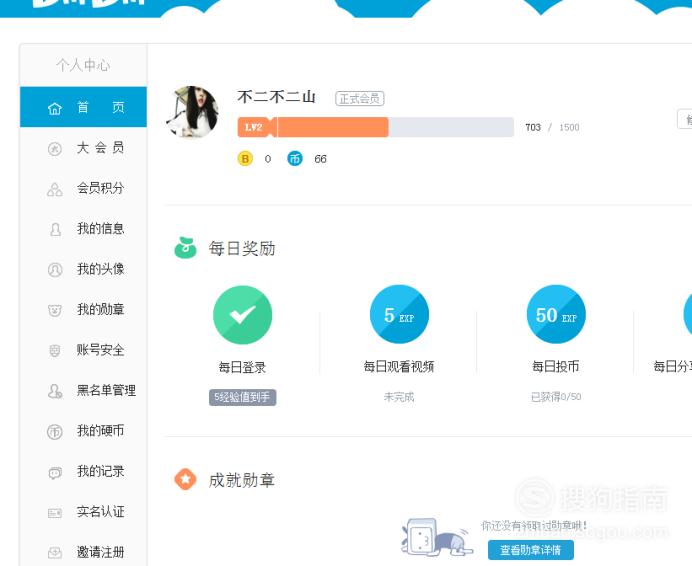Open the 我的勋章 medal icon
The width and height of the screenshot is (692, 566).
point(55,310)
